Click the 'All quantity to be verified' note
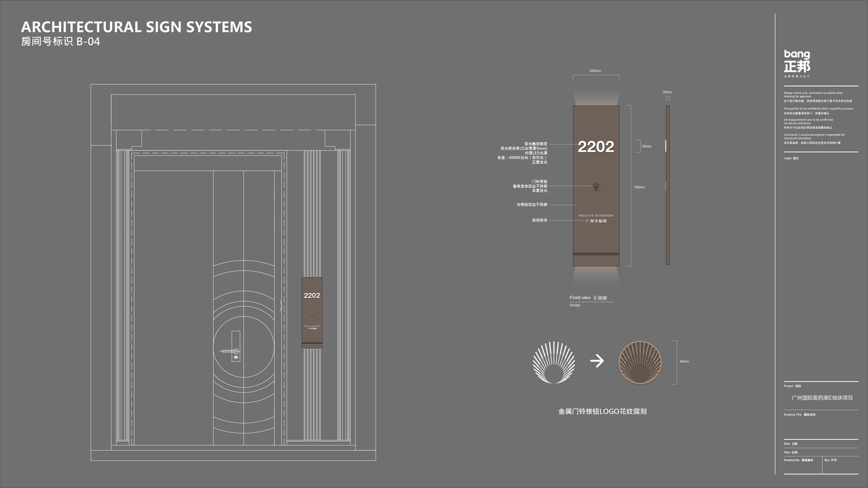The image size is (868, 488). (819, 111)
